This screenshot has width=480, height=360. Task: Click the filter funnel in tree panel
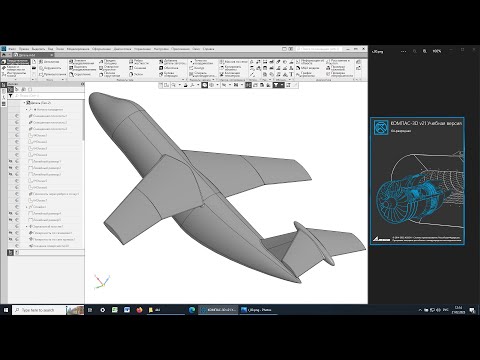click(11, 96)
